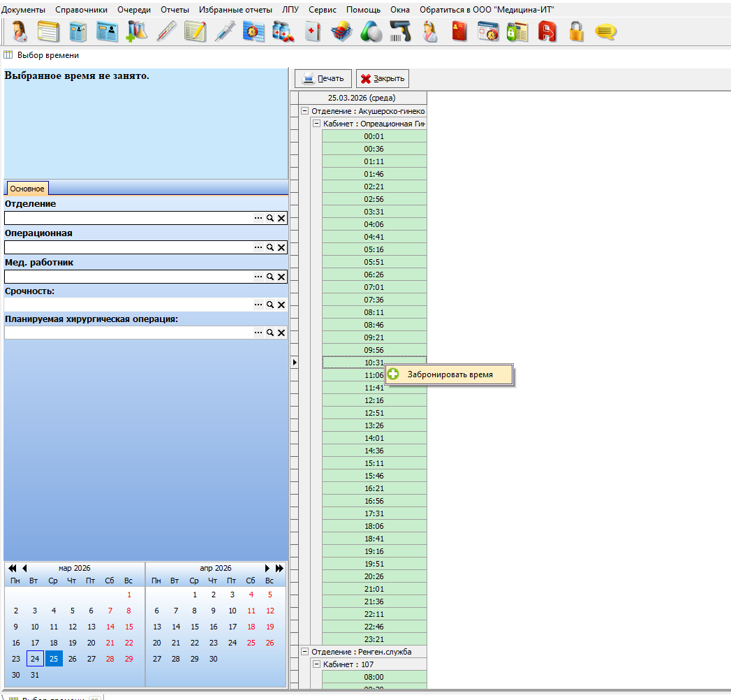Open the Справочники menu

[82, 10]
